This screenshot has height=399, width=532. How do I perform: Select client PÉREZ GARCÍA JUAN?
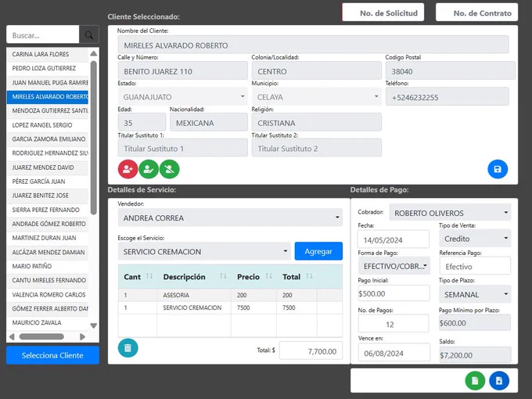tap(47, 182)
